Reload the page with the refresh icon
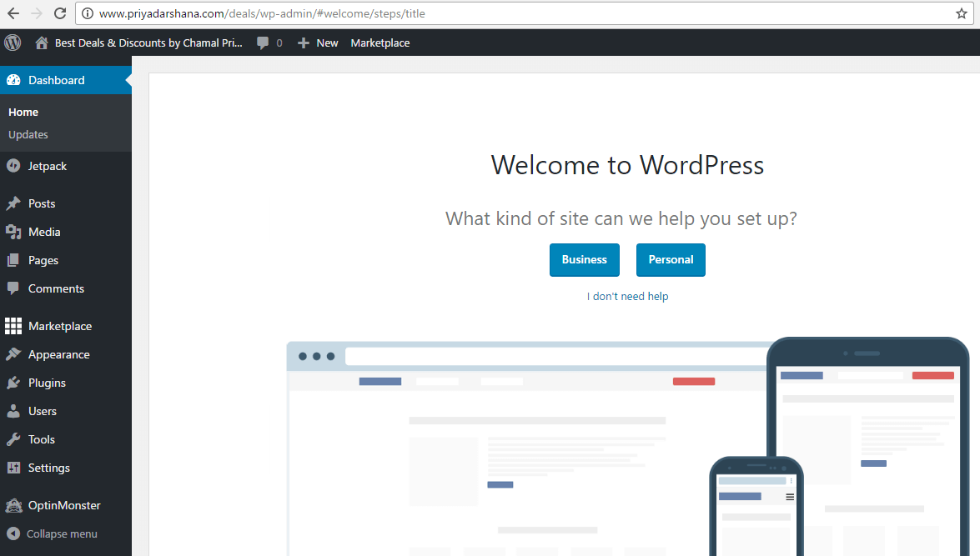 60,13
